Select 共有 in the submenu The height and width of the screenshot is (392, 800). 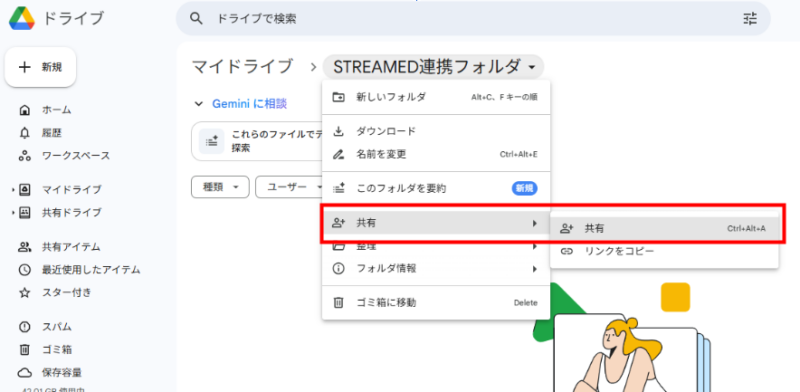tap(664, 229)
